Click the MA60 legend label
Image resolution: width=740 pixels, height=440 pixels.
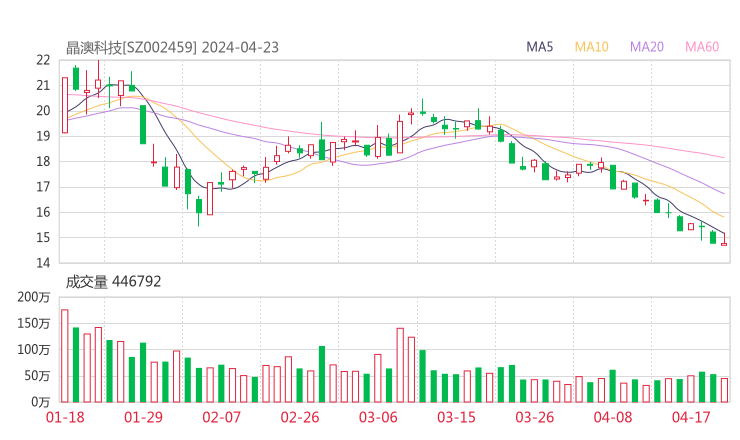coord(702,47)
